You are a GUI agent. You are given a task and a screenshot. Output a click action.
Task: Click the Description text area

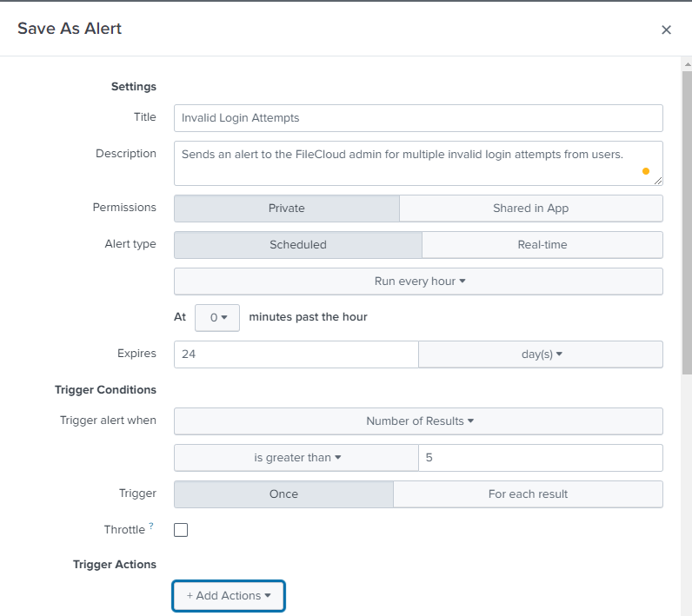point(409,163)
